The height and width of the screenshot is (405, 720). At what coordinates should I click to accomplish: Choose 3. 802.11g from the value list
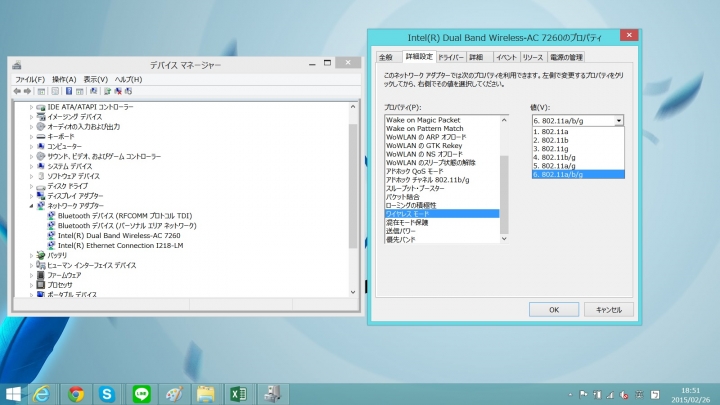coord(578,149)
